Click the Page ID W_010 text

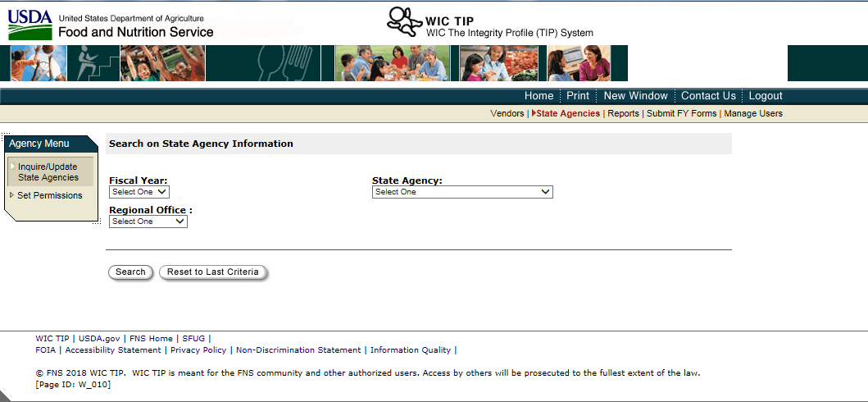[x=72, y=384]
